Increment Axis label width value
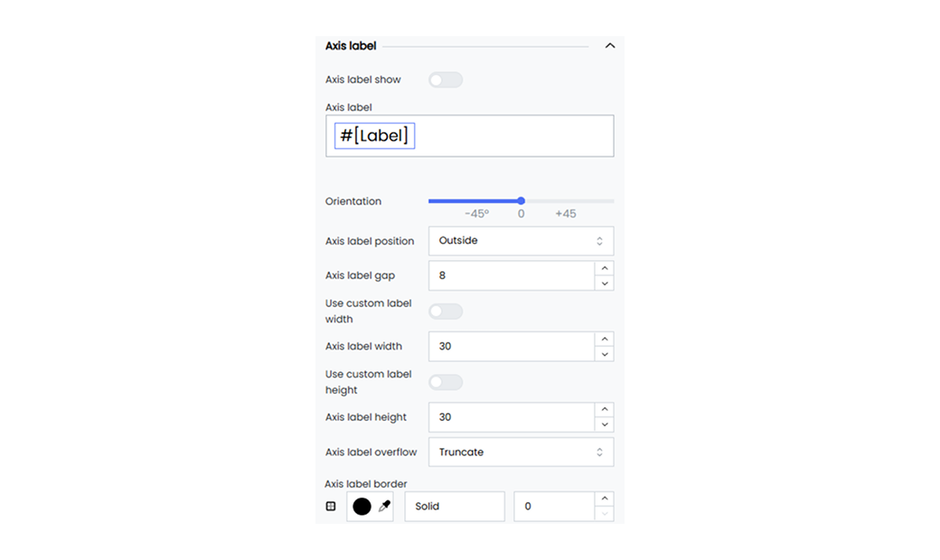The width and height of the screenshot is (940, 560). [605, 339]
